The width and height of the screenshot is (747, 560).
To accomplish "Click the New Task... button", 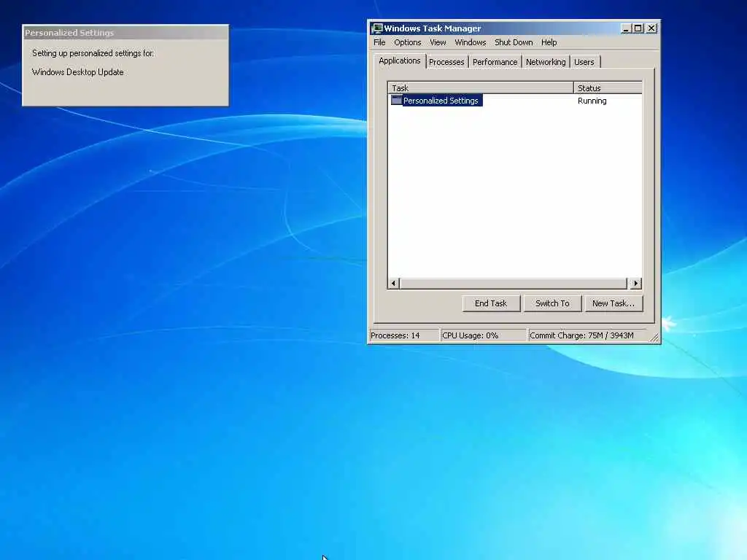I will 613,303.
